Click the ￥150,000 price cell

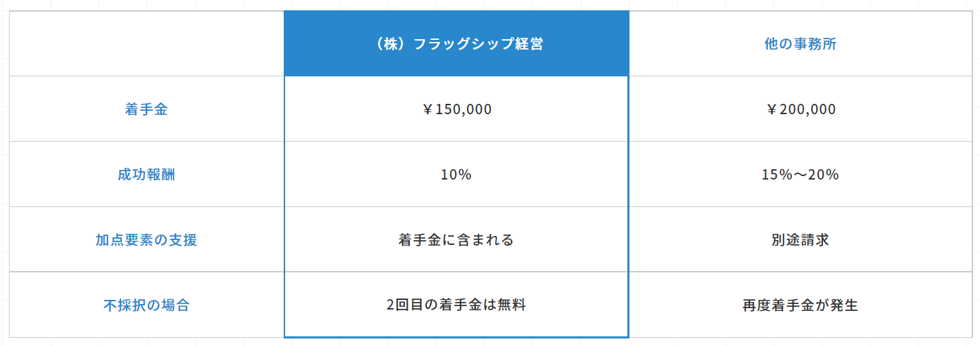point(456,109)
